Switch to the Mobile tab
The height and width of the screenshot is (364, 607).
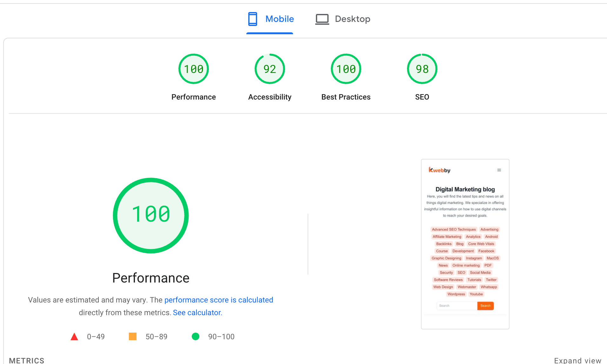[x=279, y=19]
